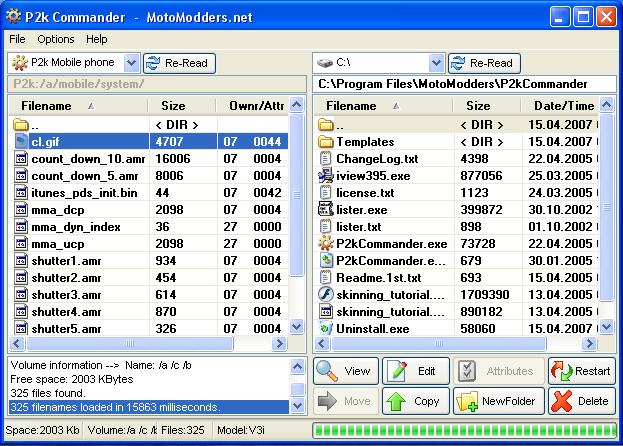The width and height of the screenshot is (623, 446).
Task: Click the lister.exe program icon
Action: pyautogui.click(x=325, y=209)
